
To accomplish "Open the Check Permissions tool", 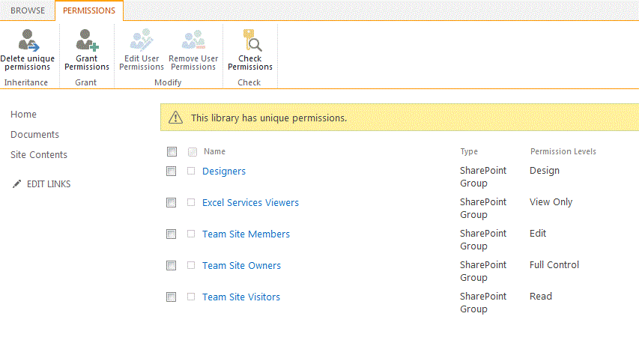I will pyautogui.click(x=250, y=40).
